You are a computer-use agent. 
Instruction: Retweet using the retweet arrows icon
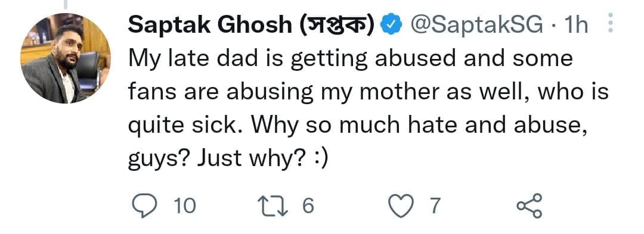[x=277, y=205]
